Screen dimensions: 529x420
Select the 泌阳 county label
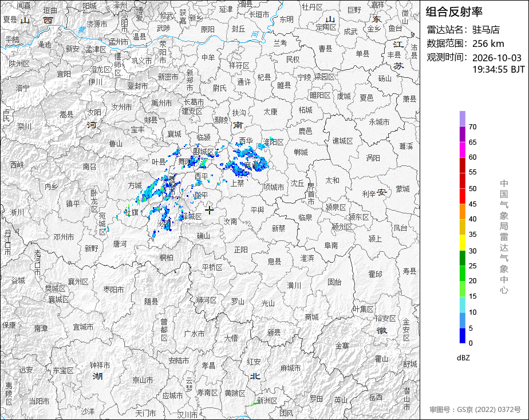click(164, 224)
